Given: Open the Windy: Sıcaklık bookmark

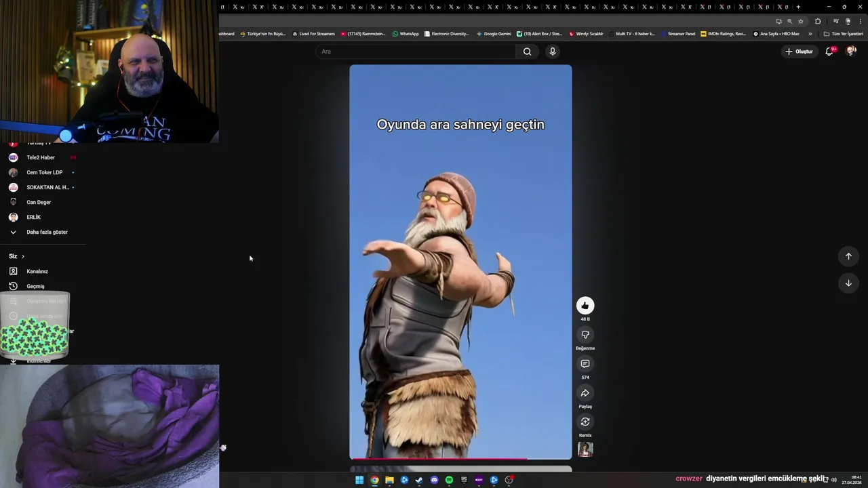Looking at the screenshot, I should (x=586, y=33).
